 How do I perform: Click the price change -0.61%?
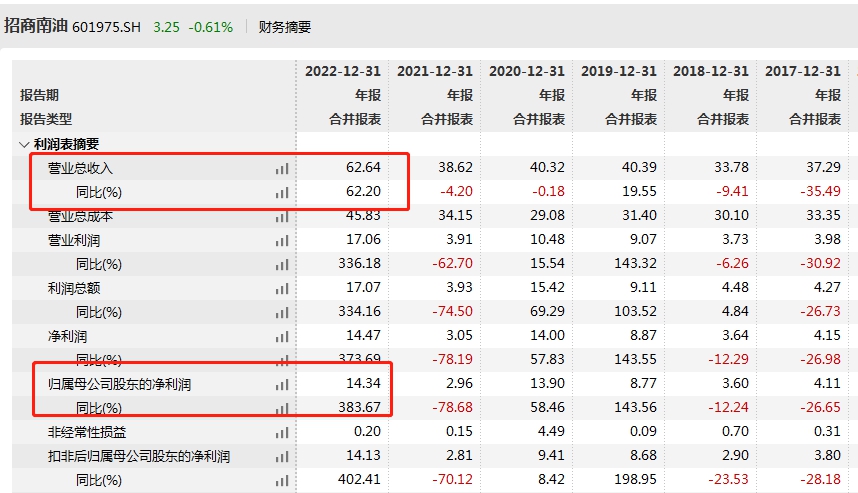point(211,27)
